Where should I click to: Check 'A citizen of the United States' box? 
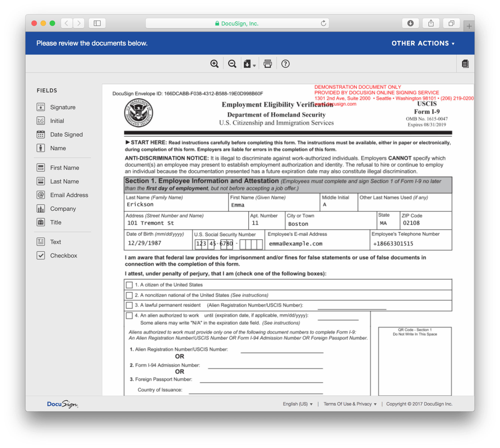(x=129, y=285)
